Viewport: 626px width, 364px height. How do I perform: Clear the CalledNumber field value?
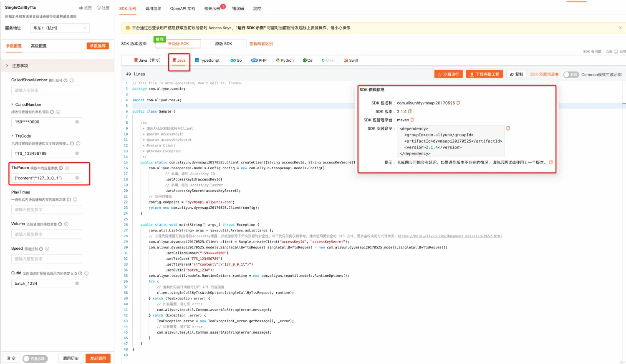[x=77, y=122]
